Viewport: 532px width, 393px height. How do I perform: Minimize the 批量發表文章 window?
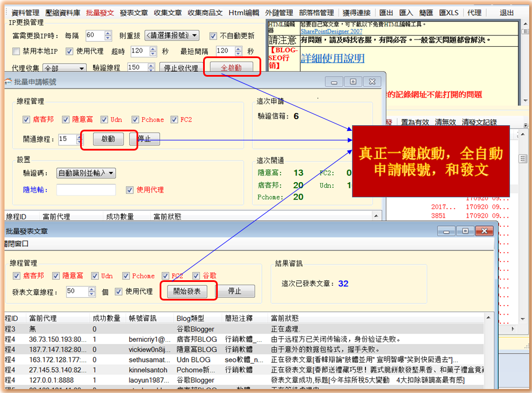[x=446, y=231]
